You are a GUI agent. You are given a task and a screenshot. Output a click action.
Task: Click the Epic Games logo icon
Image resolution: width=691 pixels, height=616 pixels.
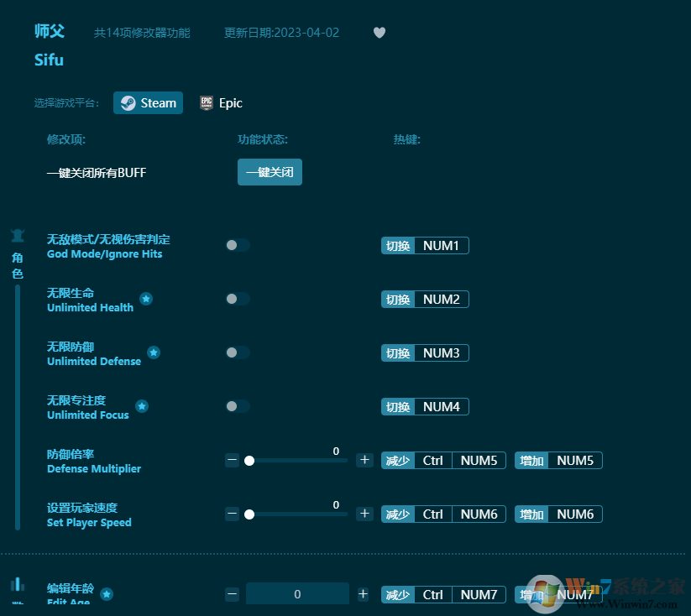point(207,103)
